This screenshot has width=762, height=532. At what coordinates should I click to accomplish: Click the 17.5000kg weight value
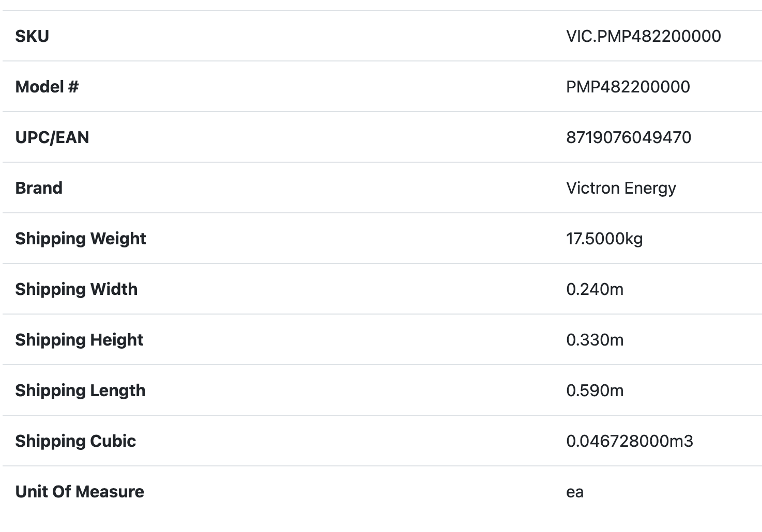604,239
